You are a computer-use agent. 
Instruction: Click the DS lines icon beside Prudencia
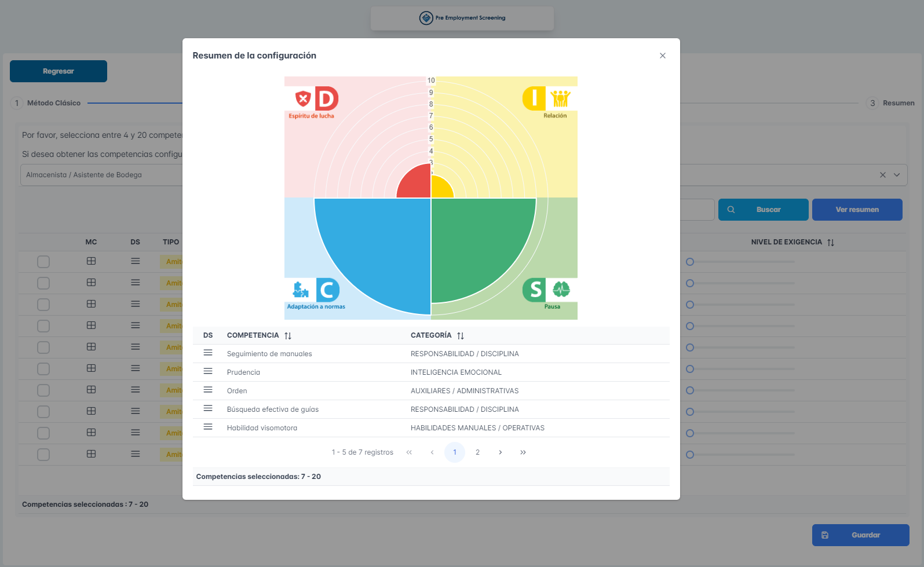click(x=208, y=371)
